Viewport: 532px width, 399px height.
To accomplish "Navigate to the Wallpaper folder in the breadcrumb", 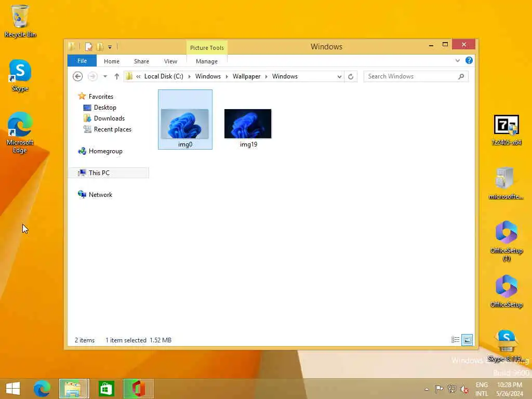I will [247, 76].
